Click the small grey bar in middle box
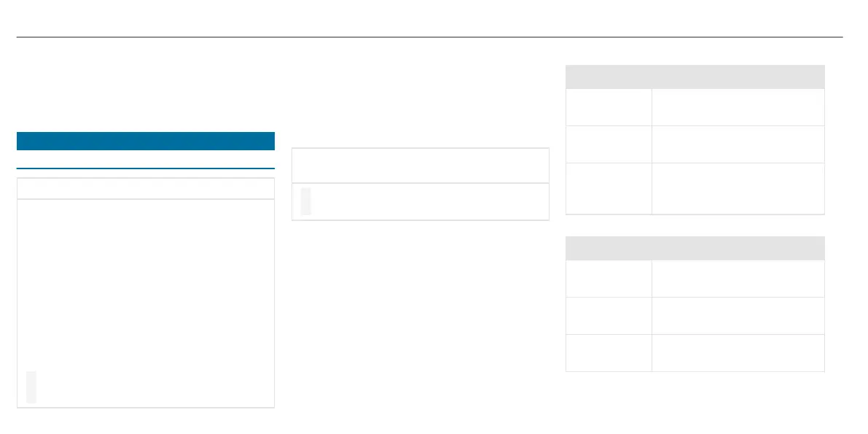Screen dimensions: 868x434 tap(305, 201)
